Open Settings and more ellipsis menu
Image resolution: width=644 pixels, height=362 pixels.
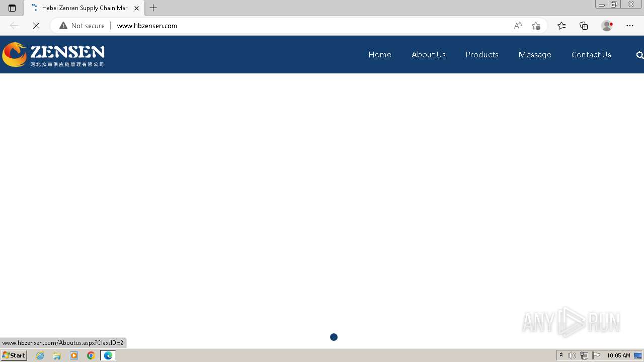click(x=630, y=26)
